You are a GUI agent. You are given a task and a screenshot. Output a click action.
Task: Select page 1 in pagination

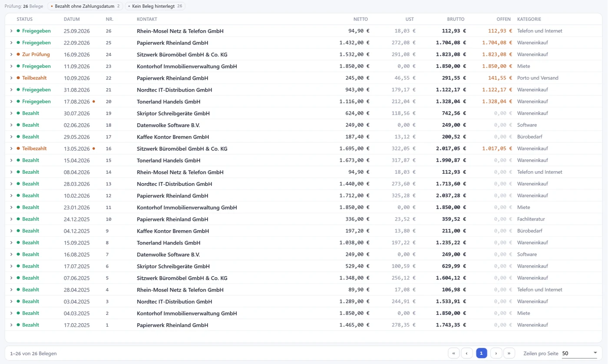tap(482, 353)
